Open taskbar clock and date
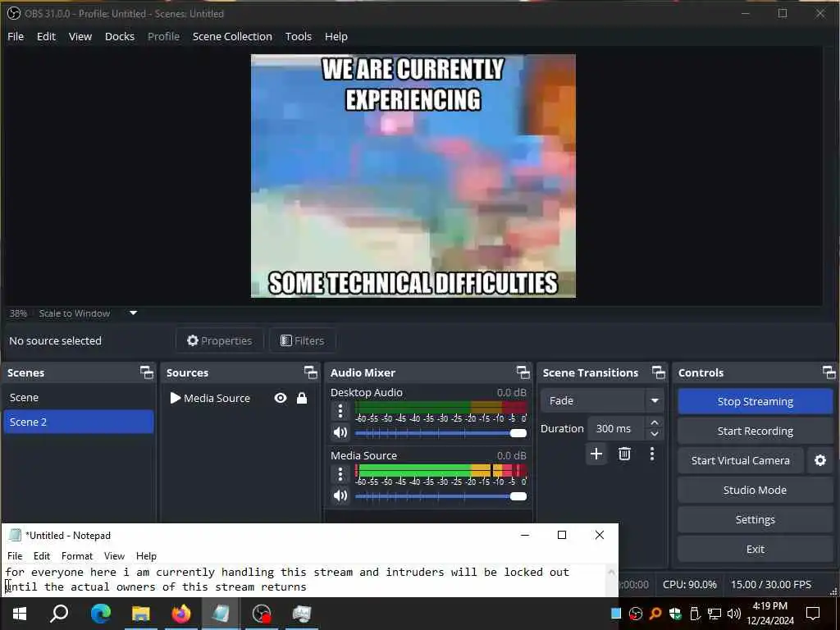Image resolution: width=840 pixels, height=630 pixels. (x=769, y=614)
